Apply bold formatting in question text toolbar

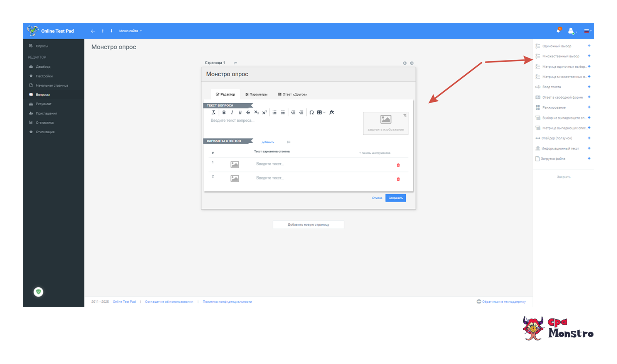coord(224,112)
